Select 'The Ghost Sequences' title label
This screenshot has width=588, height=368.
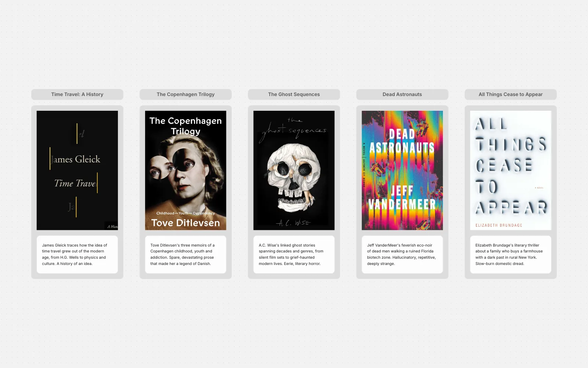tap(294, 94)
